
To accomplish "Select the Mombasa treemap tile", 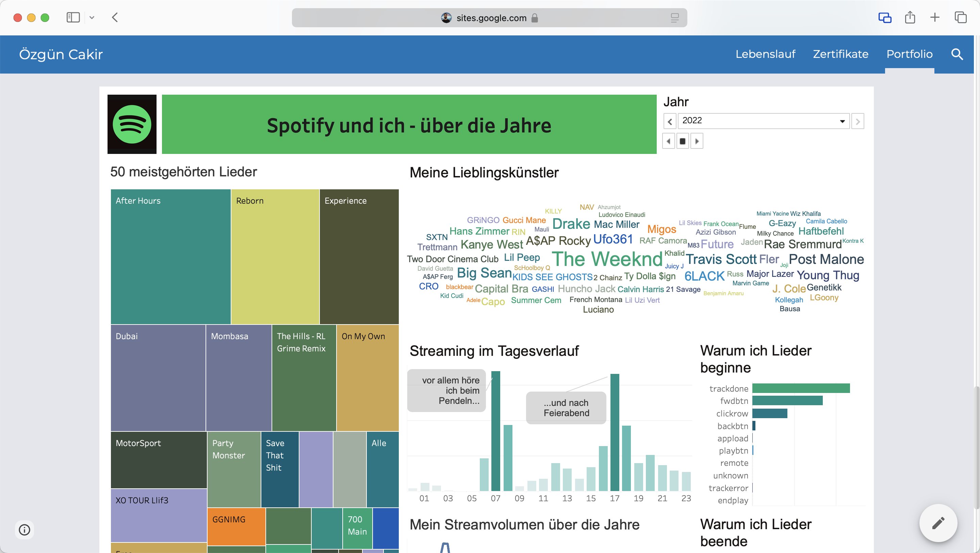I will pos(239,378).
